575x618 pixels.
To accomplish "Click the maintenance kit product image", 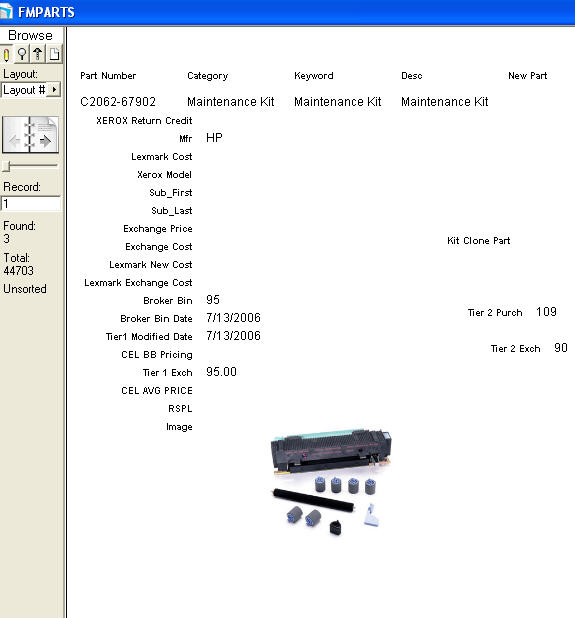I will click(331, 482).
